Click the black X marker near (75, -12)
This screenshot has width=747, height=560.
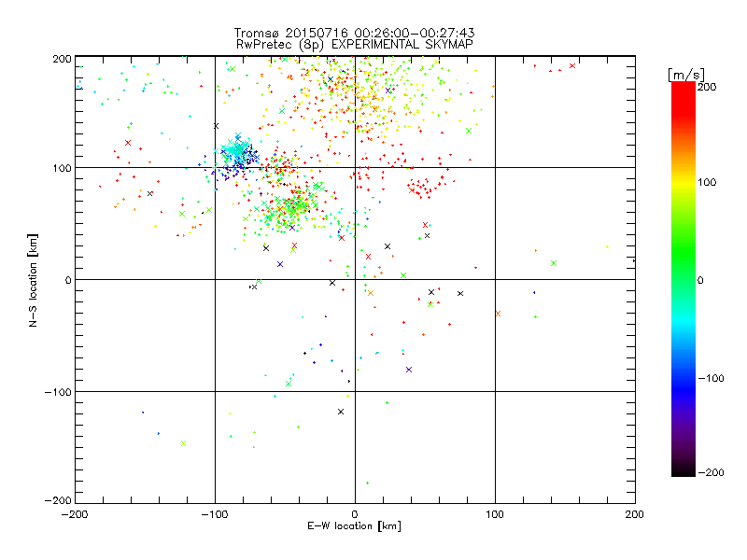pyautogui.click(x=460, y=293)
